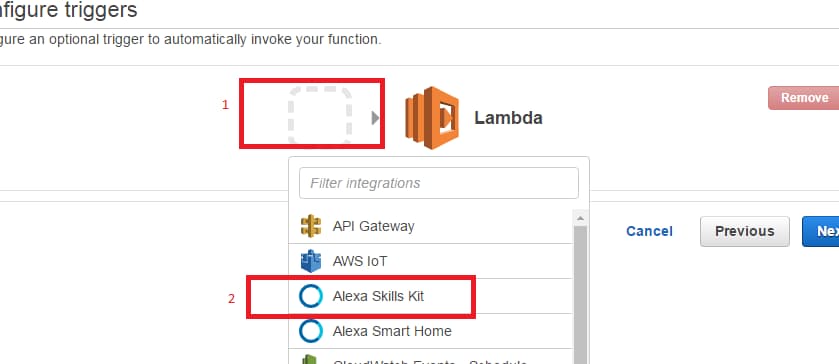The image size is (839, 364).
Task: Focus the Filter integrations search box
Action: tap(439, 183)
